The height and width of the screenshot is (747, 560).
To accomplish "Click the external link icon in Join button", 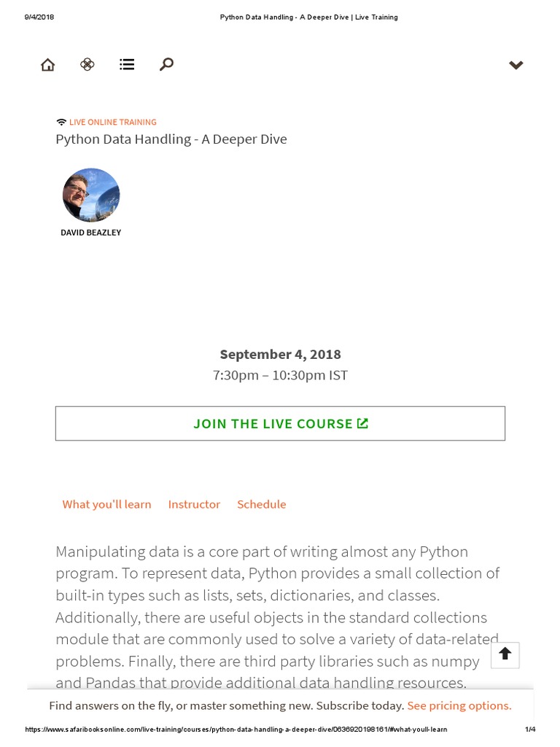I will click(x=363, y=423).
